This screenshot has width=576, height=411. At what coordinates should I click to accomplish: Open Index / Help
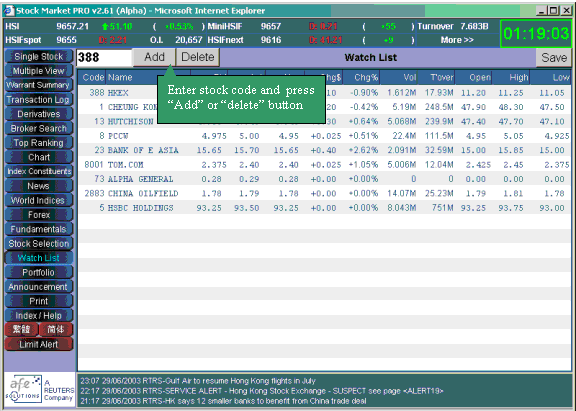39,316
